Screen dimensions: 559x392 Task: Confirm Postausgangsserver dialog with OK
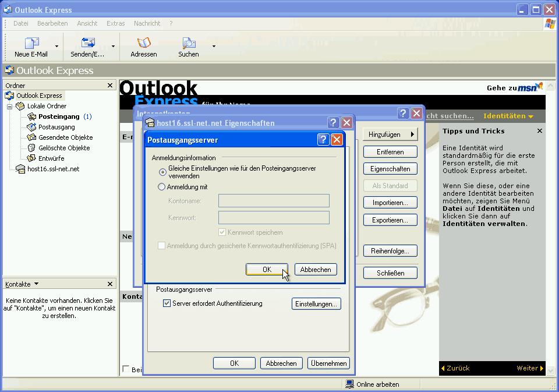point(267,269)
